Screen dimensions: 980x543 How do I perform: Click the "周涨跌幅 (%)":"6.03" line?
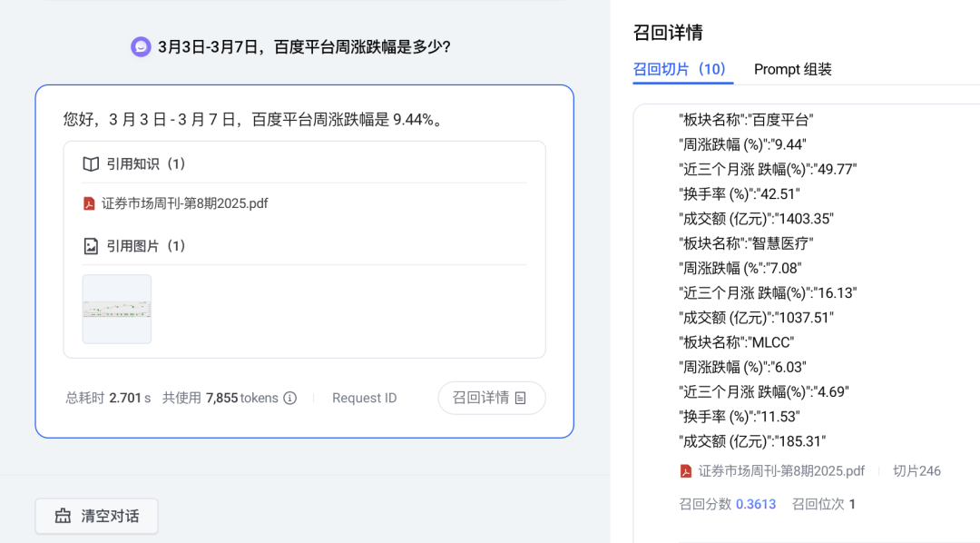[x=742, y=367]
